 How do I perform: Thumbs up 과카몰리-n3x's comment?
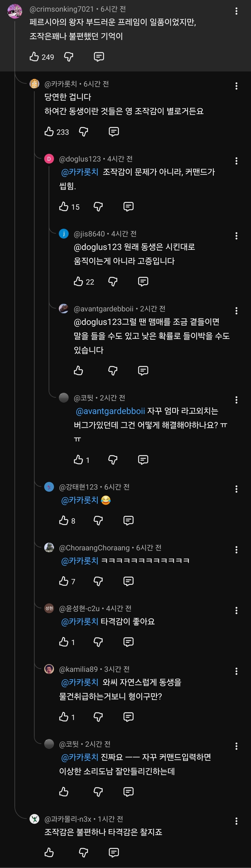pos(49,852)
